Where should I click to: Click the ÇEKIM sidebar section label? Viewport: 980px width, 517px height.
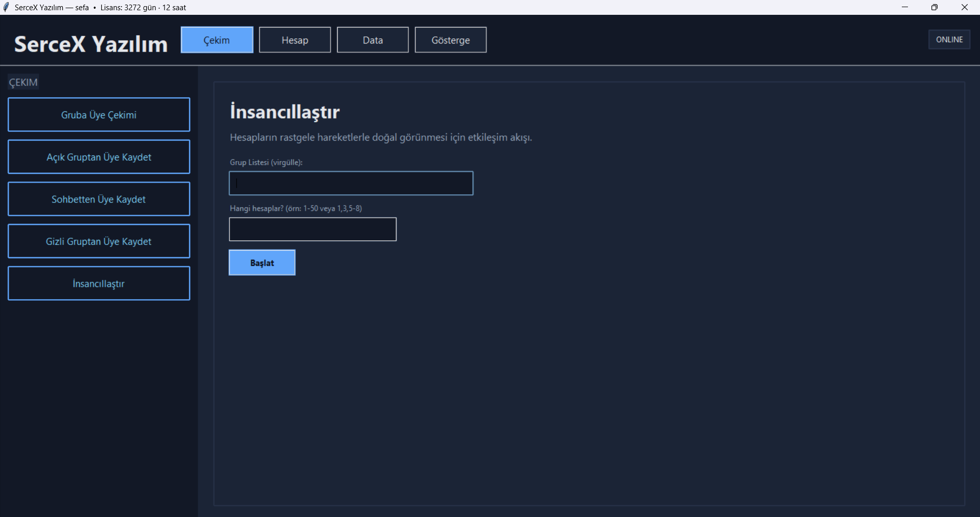pyautogui.click(x=23, y=82)
